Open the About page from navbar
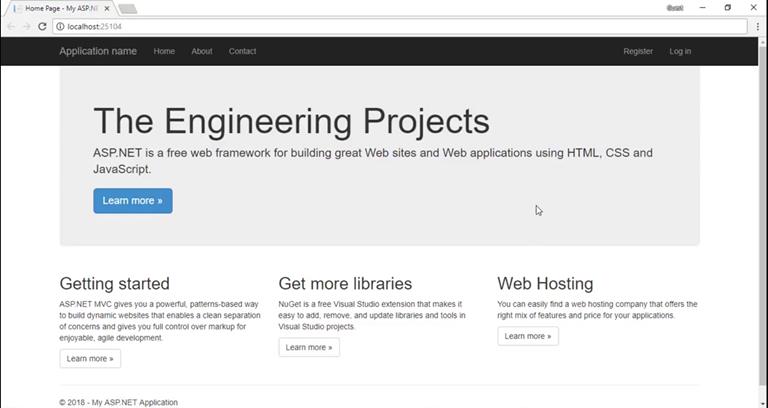Screen dimensions: 768x408 tap(202, 51)
